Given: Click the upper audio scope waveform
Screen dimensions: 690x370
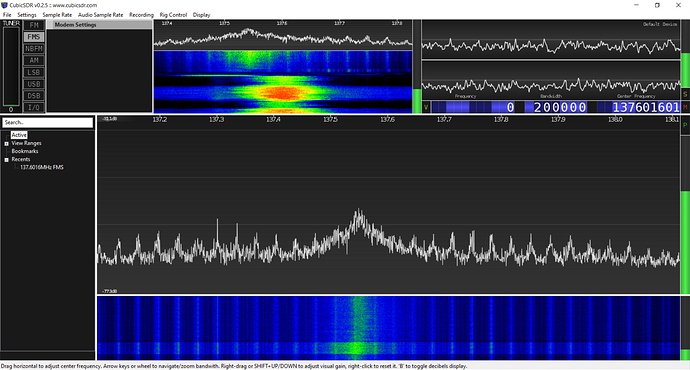Looking at the screenshot, I should (x=551, y=45).
